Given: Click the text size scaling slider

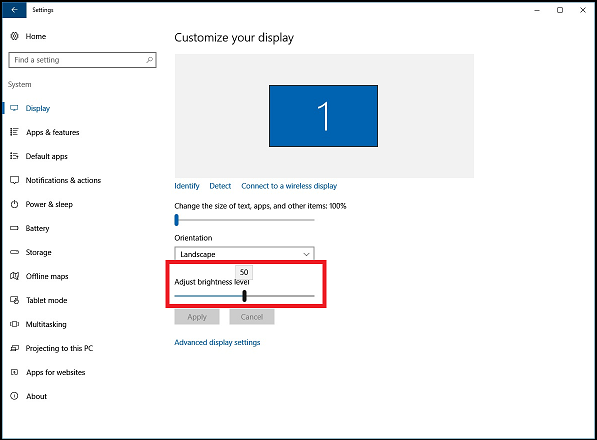Looking at the screenshot, I should click(x=244, y=220).
